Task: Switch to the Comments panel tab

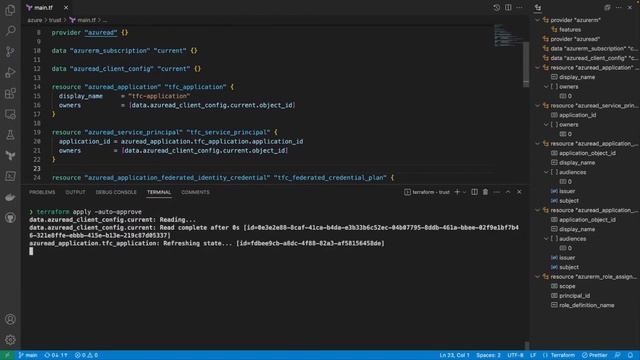Action: click(x=195, y=192)
